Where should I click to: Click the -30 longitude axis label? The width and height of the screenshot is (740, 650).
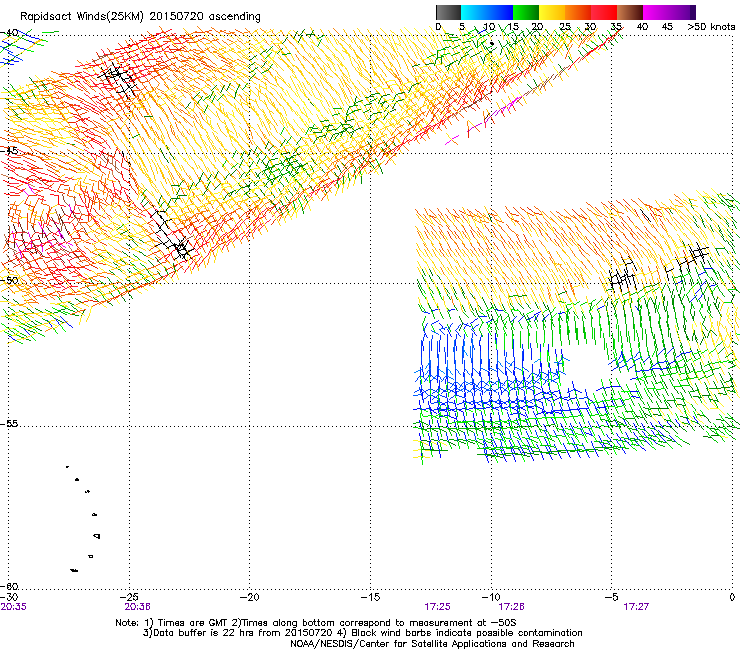tap(9, 597)
